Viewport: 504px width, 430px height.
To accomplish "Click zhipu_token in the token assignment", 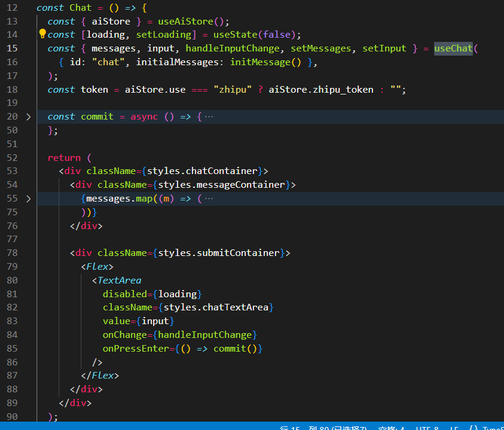I will point(343,90).
